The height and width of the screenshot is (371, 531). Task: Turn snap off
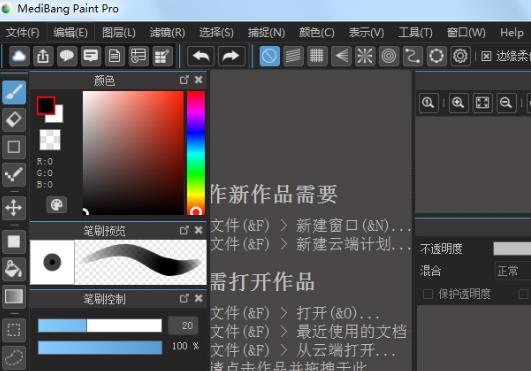click(270, 56)
